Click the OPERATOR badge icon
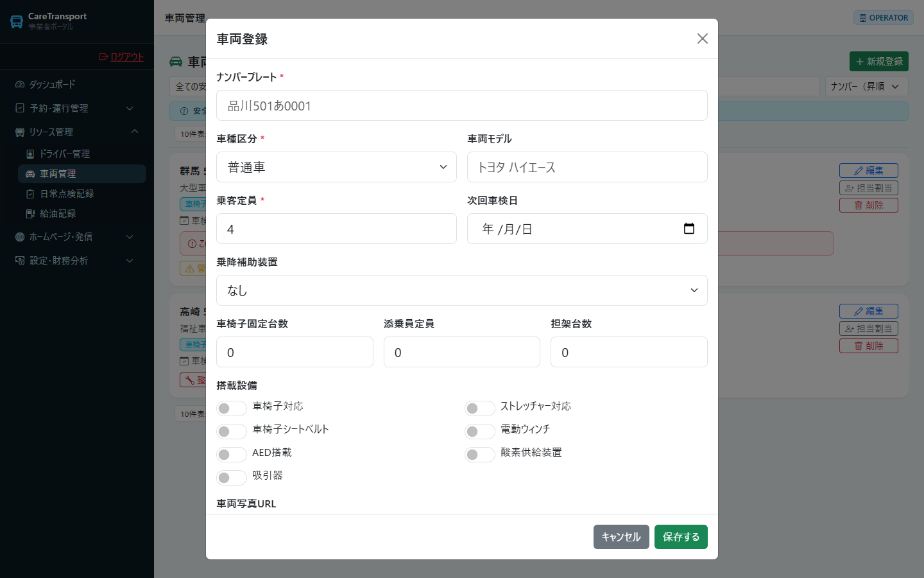The width and height of the screenshot is (924, 578). tap(863, 18)
